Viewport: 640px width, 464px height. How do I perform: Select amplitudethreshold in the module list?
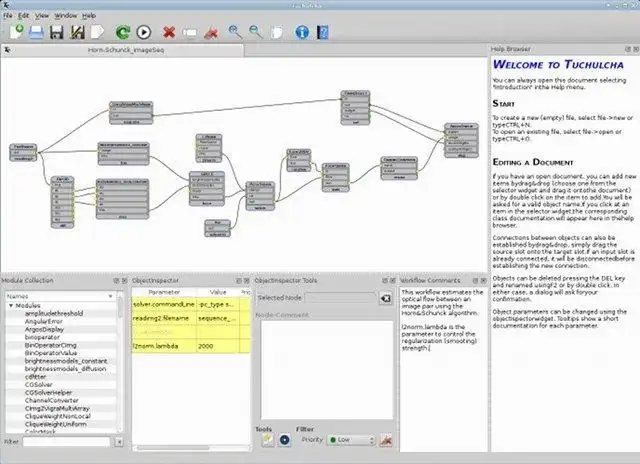(x=54, y=313)
